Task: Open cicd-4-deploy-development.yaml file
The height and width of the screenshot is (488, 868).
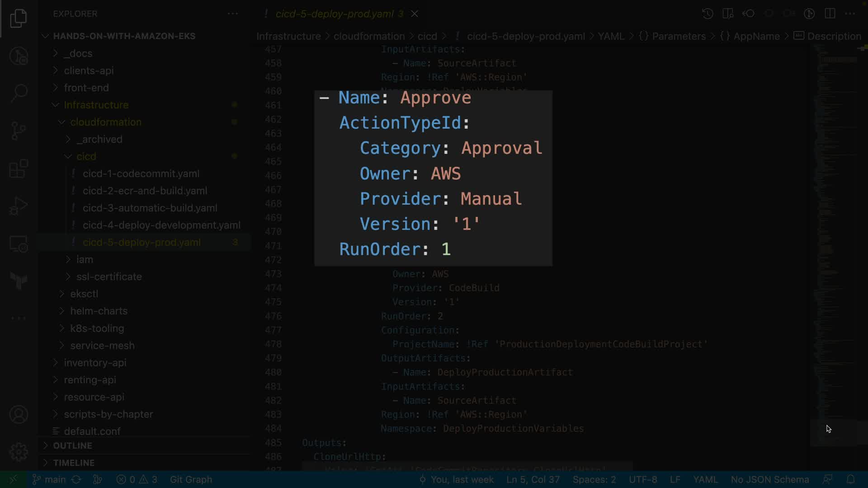Action: coord(161,225)
